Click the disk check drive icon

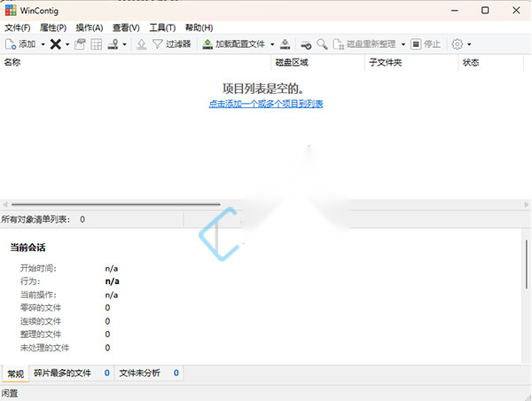pos(306,44)
